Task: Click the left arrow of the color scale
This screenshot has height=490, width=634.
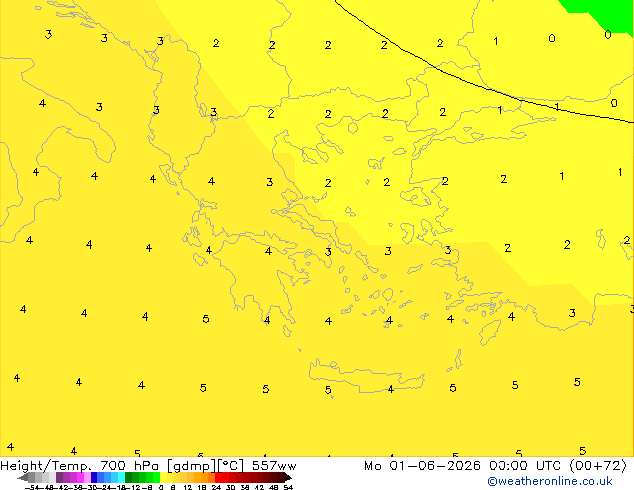Action: [22, 478]
